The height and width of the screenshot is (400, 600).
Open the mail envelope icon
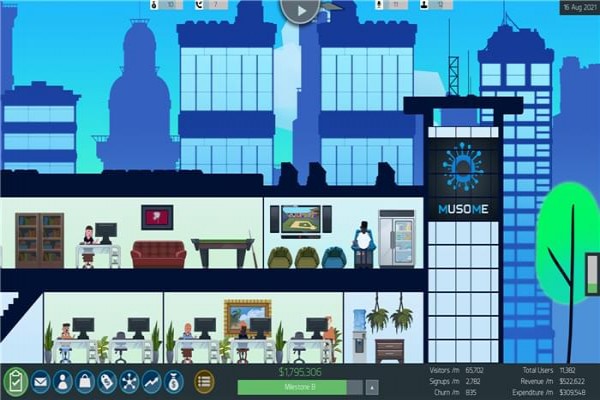click(x=40, y=382)
